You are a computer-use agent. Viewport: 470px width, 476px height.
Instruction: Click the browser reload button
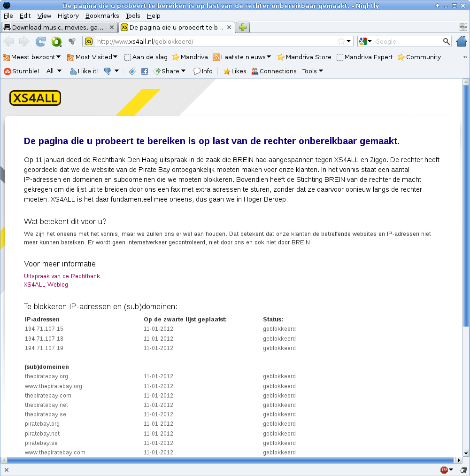(x=40, y=41)
